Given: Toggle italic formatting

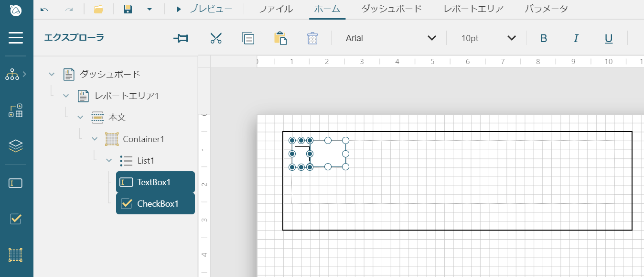Looking at the screenshot, I should [x=576, y=38].
